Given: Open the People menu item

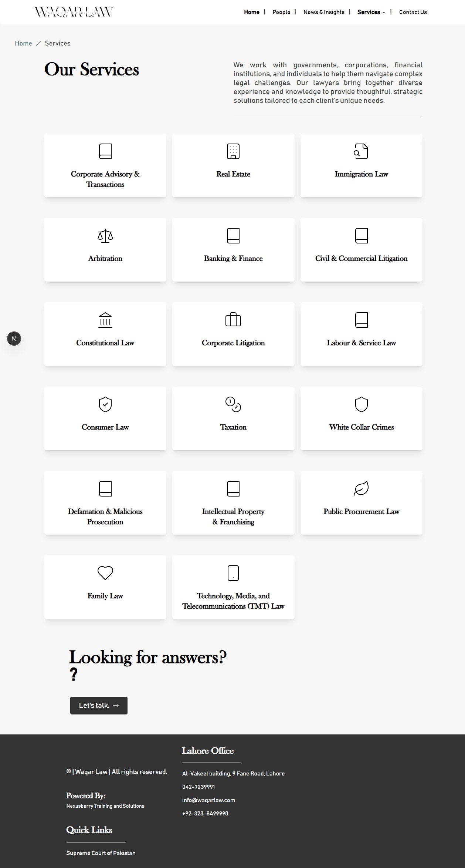Looking at the screenshot, I should point(281,12).
